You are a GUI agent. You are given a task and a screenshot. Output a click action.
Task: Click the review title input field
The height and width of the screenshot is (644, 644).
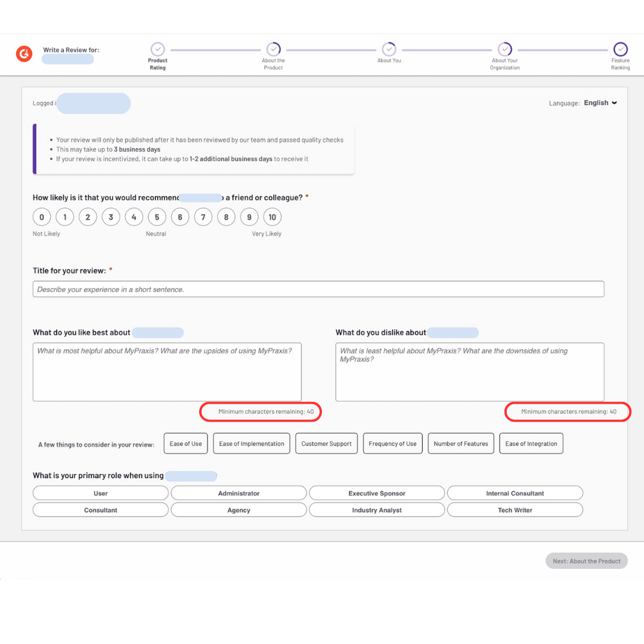coord(318,289)
